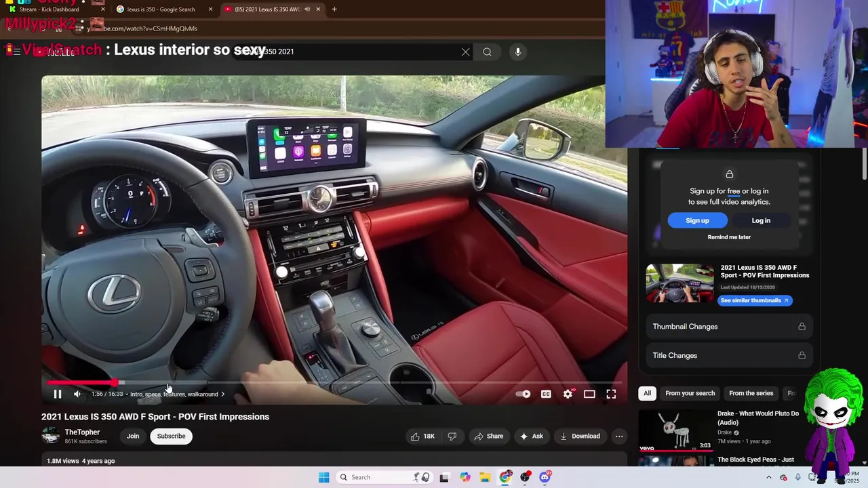This screenshot has width=868, height=488.
Task: Open OBS Studio from taskbar
Action: (525, 477)
